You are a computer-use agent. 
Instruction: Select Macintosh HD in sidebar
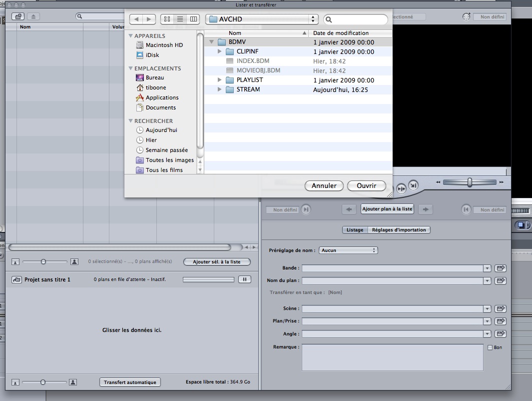coord(159,45)
